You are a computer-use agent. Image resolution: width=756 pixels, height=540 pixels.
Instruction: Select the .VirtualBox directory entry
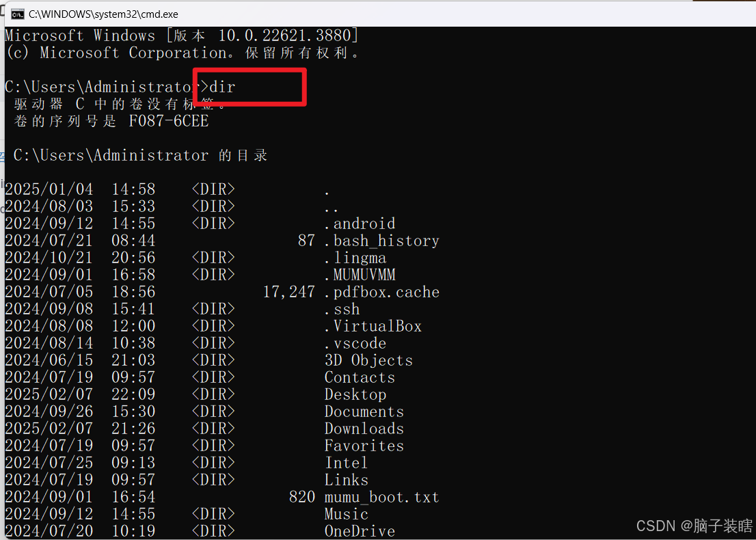pos(374,326)
